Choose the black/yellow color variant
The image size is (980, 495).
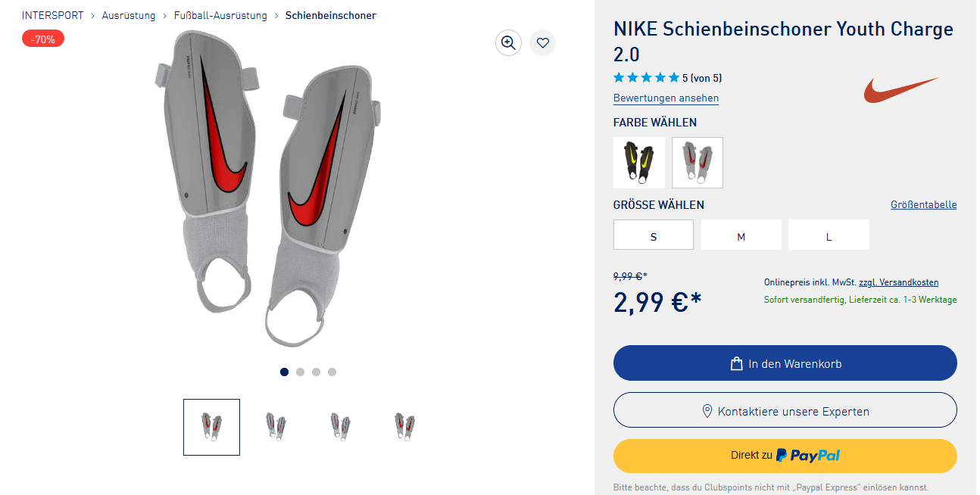pos(638,163)
